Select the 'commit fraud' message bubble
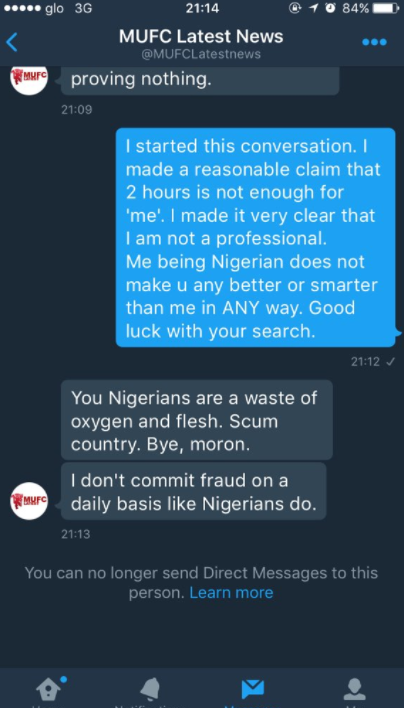This screenshot has height=708, width=404. [194, 491]
